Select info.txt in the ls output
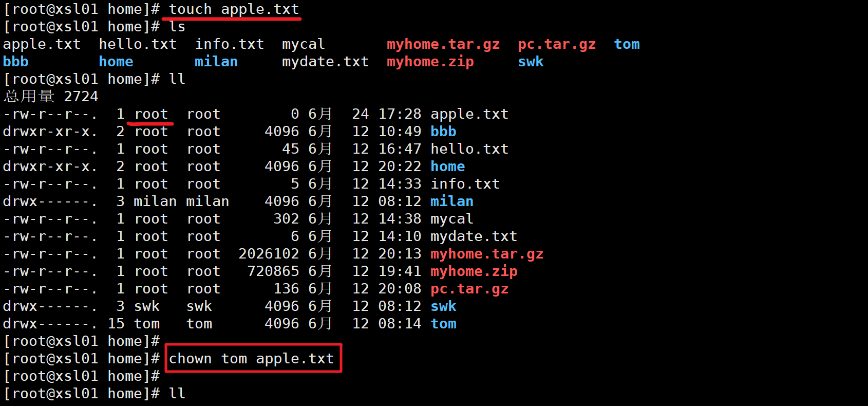 (x=230, y=44)
